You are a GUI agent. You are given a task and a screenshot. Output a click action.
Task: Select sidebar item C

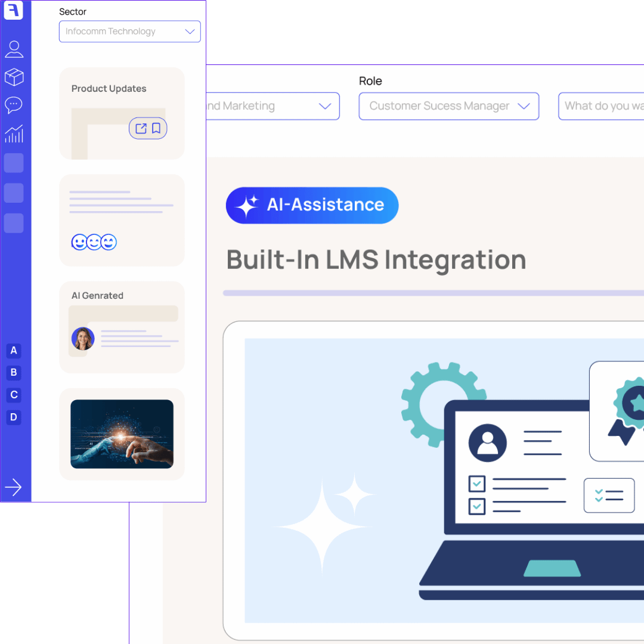[x=14, y=395]
